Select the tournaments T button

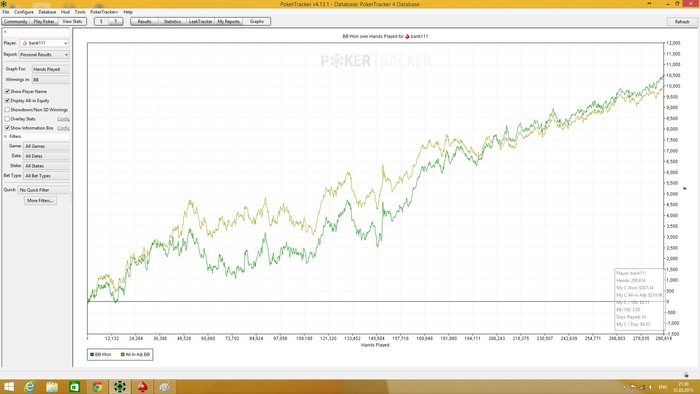point(116,21)
